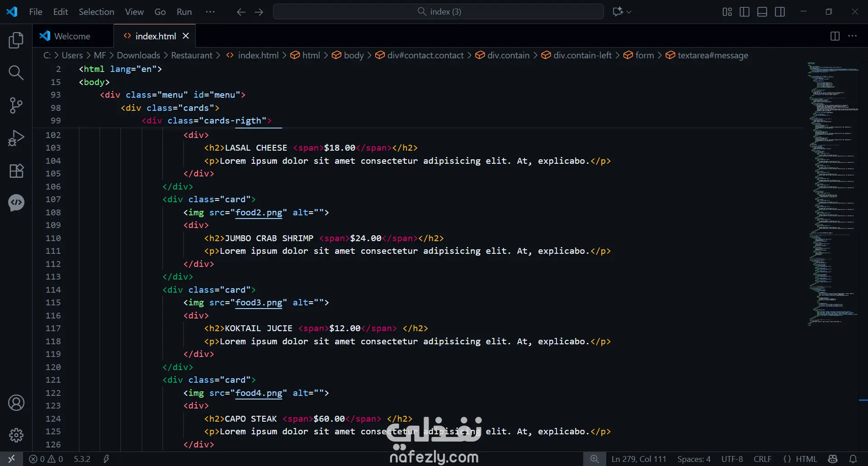Click the index.html breadcrumb
Image resolution: width=868 pixels, height=466 pixels.
pyautogui.click(x=253, y=55)
